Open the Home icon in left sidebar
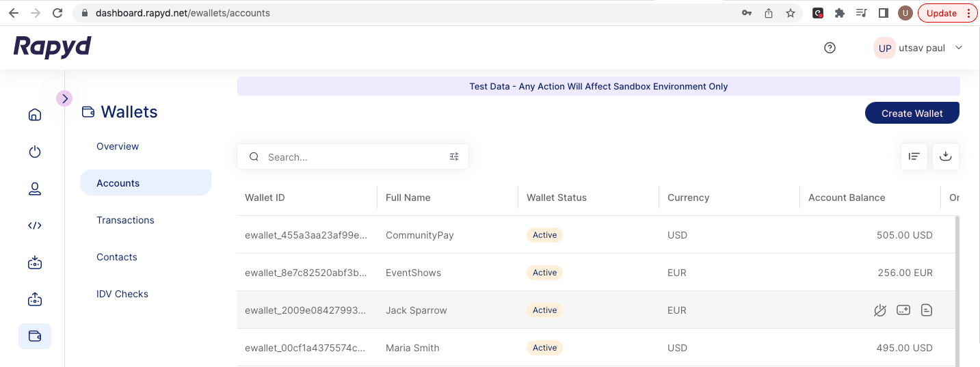The width and height of the screenshot is (980, 367). (x=35, y=115)
